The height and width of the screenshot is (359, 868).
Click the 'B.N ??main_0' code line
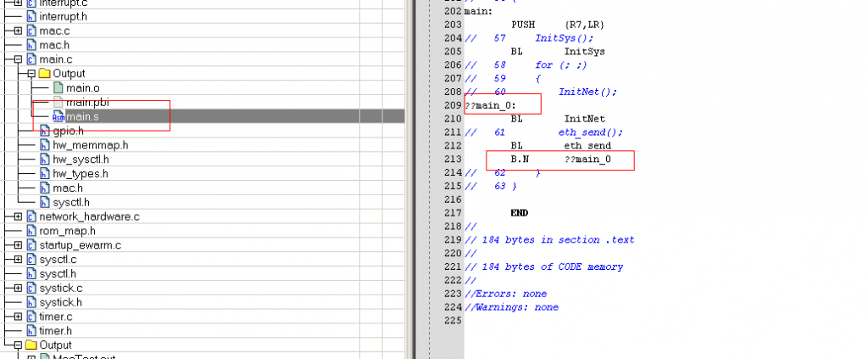559,160
